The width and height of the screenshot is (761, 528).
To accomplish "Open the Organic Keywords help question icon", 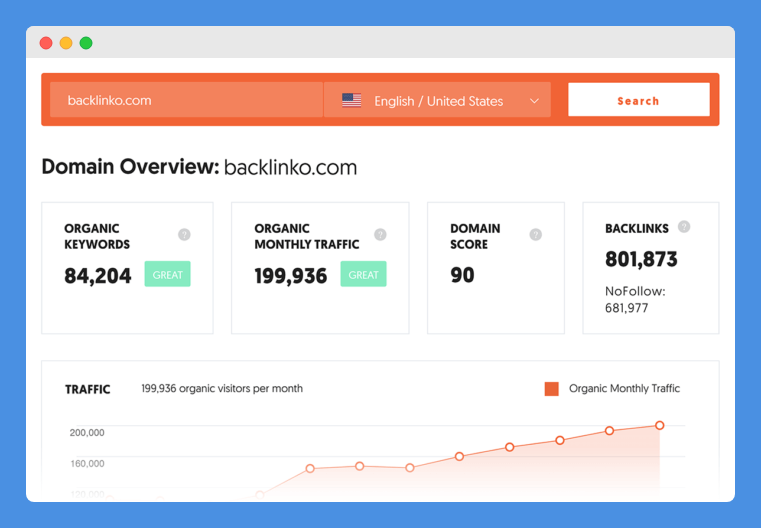I will pos(184,234).
